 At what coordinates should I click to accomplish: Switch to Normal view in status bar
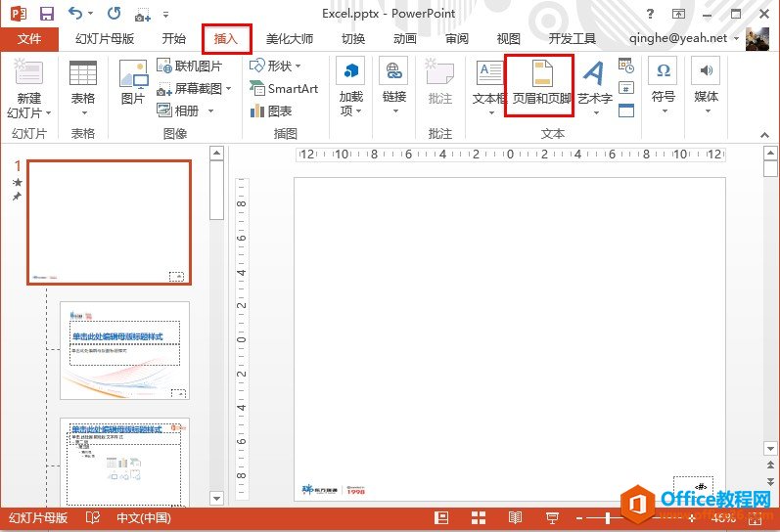(441, 518)
